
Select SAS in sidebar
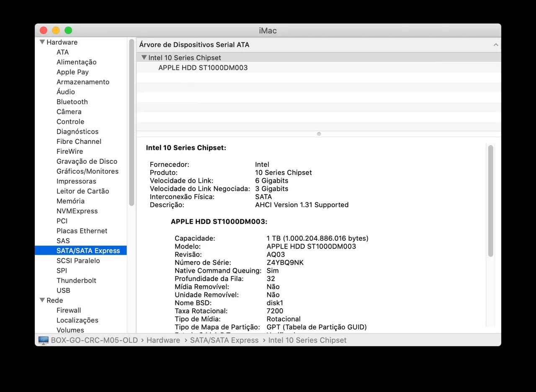(x=63, y=241)
